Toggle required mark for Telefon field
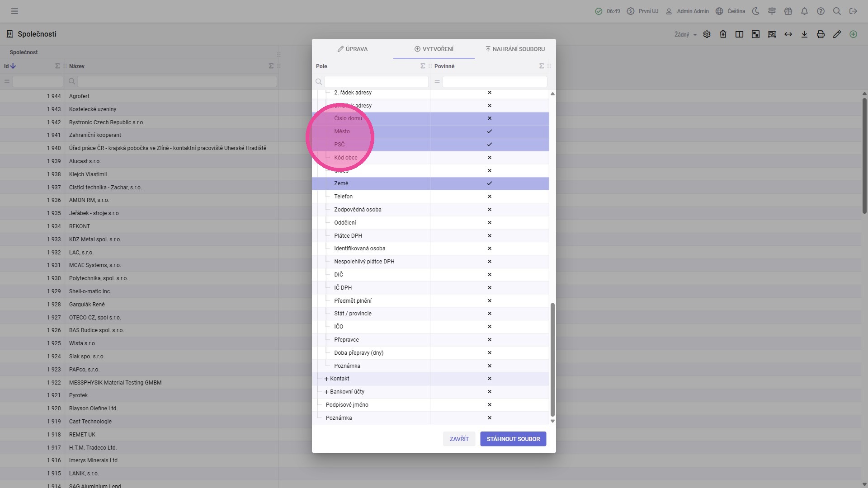 (489, 197)
